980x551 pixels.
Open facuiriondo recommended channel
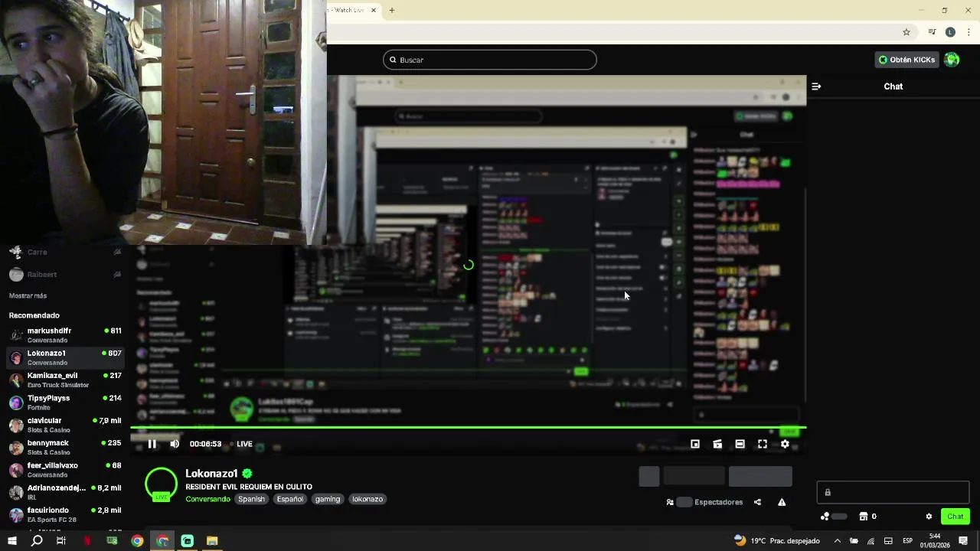click(65, 514)
